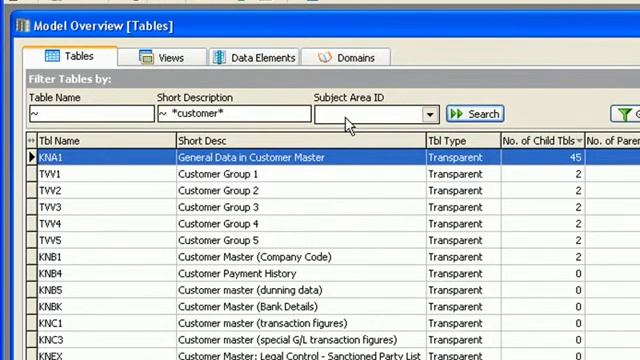Click the Model Overview window icon
The image size is (640, 360).
(23, 26)
